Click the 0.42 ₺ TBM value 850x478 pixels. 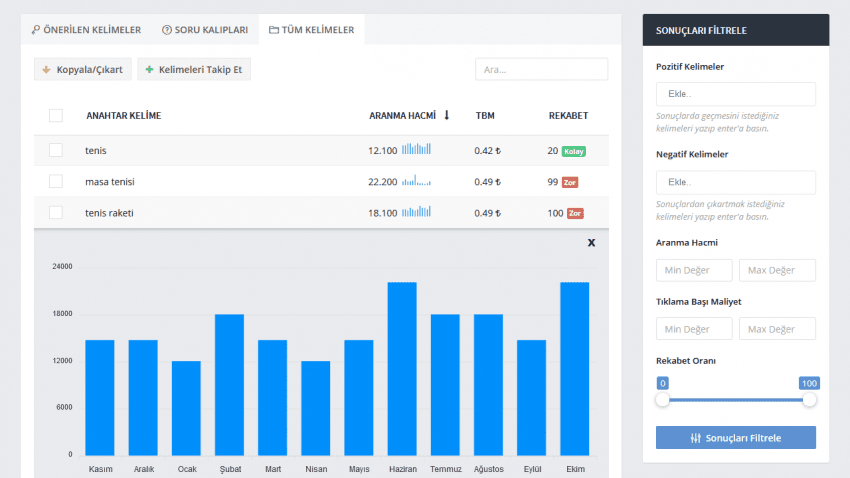(x=487, y=151)
